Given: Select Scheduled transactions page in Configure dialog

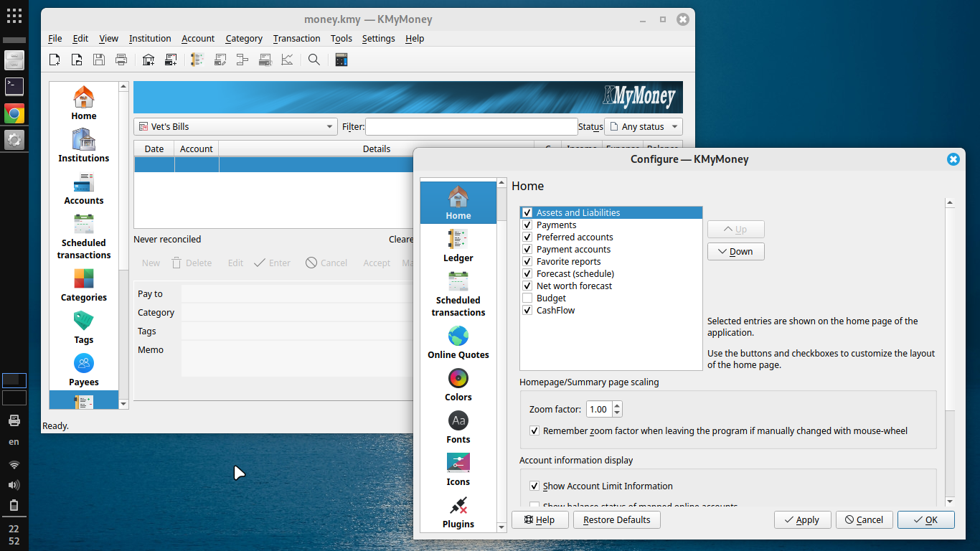Looking at the screenshot, I should (x=458, y=293).
